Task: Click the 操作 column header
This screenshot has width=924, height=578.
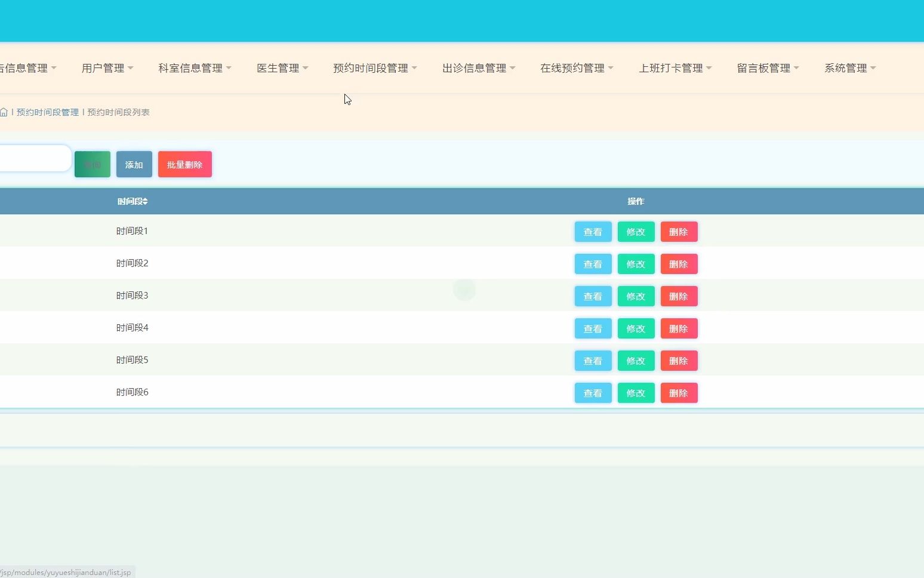Action: click(636, 201)
